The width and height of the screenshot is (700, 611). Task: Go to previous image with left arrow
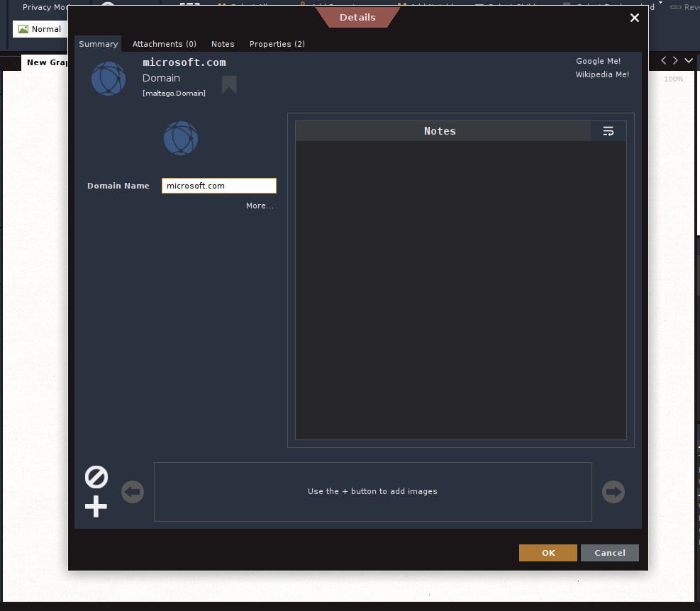pos(133,492)
